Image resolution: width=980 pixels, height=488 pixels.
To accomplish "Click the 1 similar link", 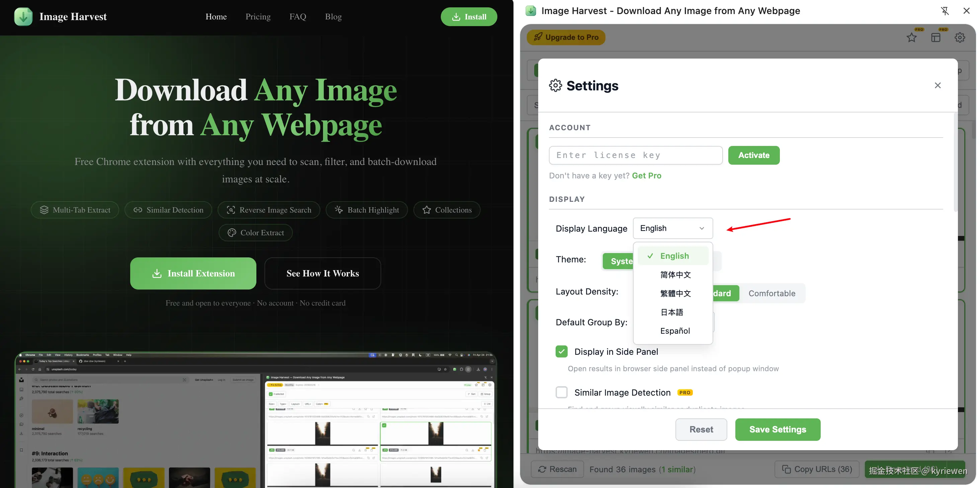I will (x=677, y=469).
